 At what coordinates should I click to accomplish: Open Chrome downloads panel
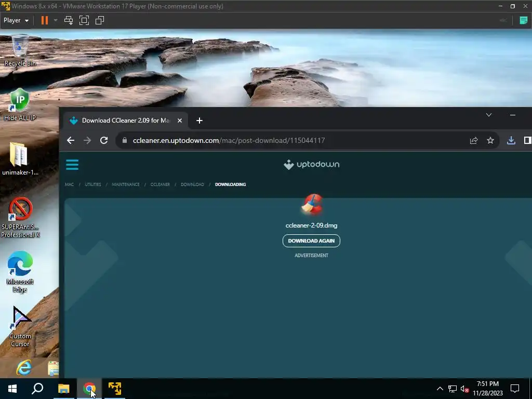[511, 140]
